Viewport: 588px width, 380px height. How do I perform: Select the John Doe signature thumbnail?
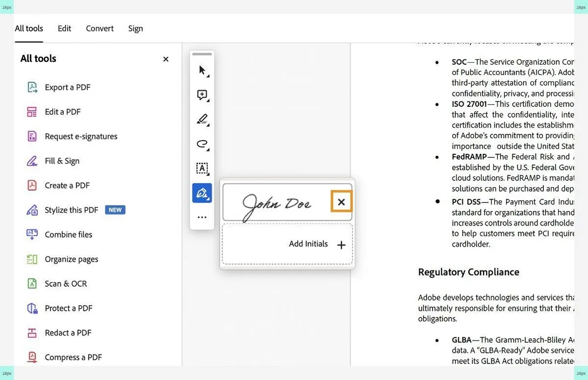(278, 202)
